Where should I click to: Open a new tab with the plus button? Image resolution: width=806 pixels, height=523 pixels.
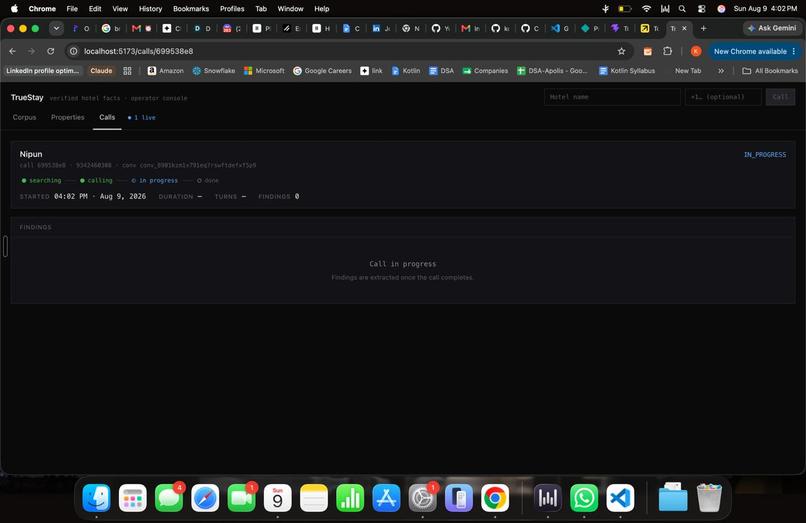(x=703, y=28)
